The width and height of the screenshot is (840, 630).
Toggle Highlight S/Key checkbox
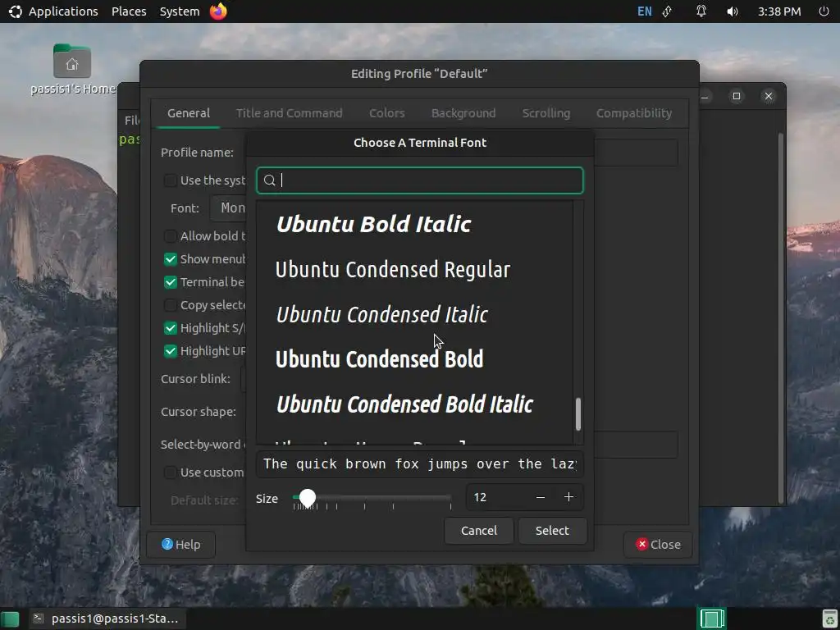171,328
